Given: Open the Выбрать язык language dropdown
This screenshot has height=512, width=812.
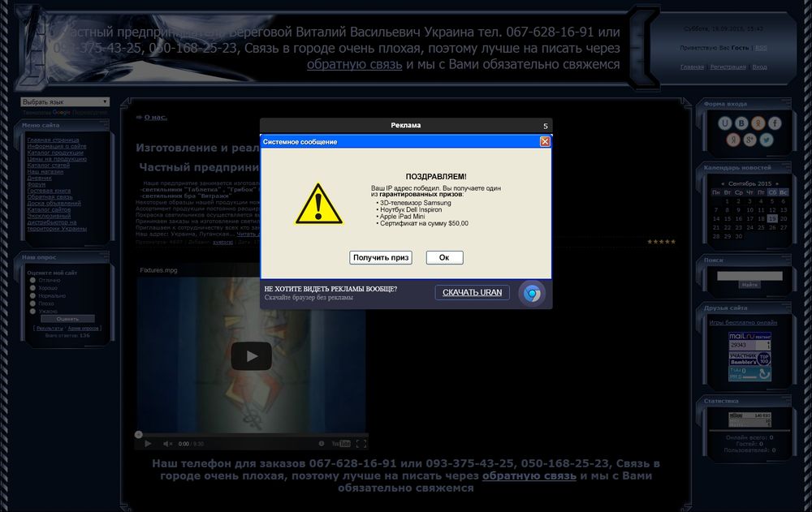Looking at the screenshot, I should click(65, 102).
